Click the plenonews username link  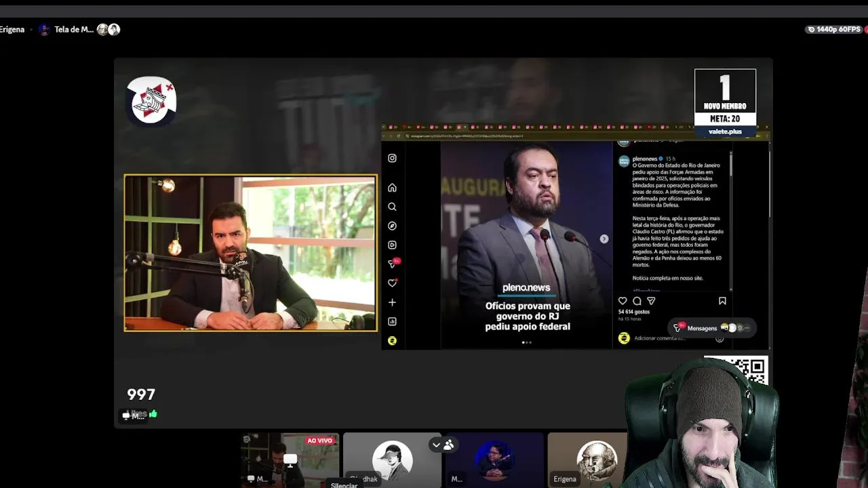tap(645, 159)
